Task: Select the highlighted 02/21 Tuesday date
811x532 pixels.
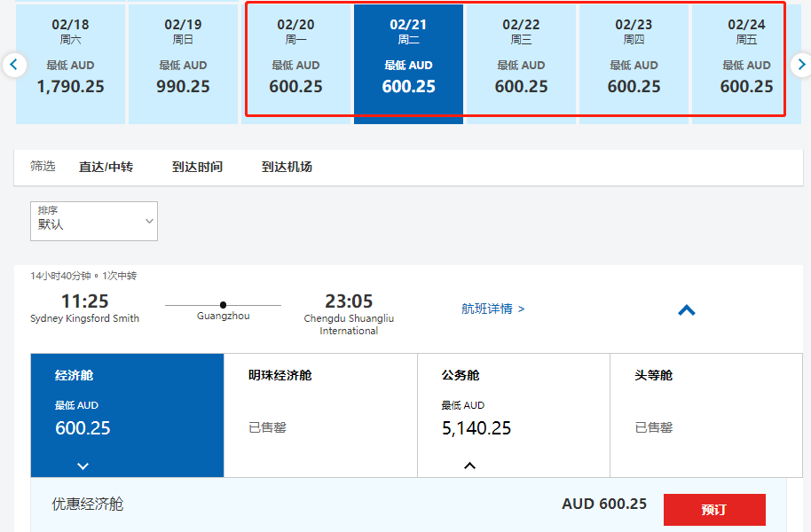Action: tap(408, 62)
